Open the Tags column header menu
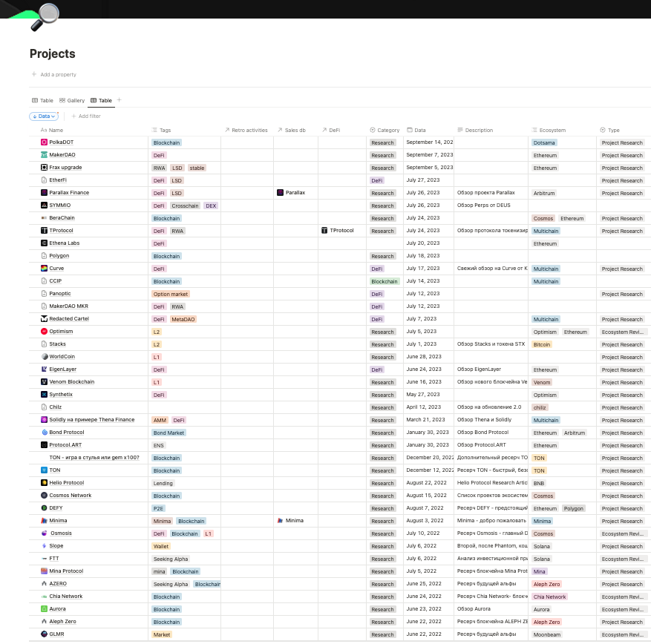Viewport: 651px width, 644px height. [162, 130]
